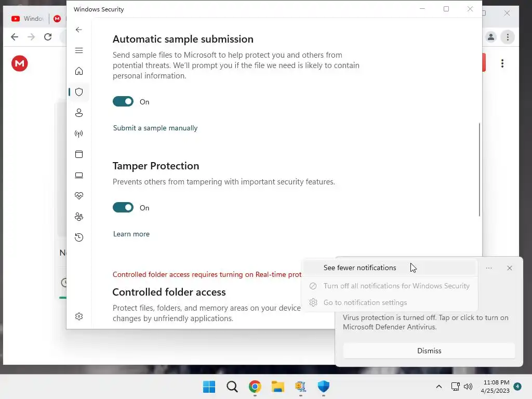Open the Windows Start menu

click(209, 387)
